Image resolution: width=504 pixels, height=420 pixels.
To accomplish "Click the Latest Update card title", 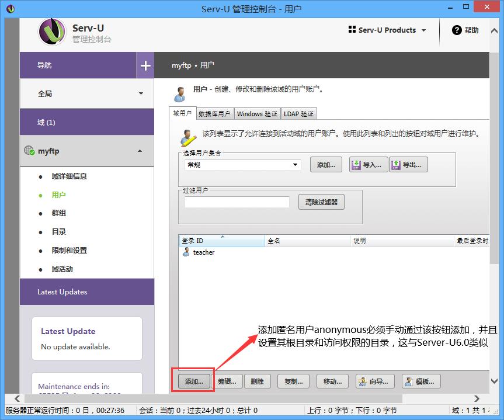I will pyautogui.click(x=68, y=331).
